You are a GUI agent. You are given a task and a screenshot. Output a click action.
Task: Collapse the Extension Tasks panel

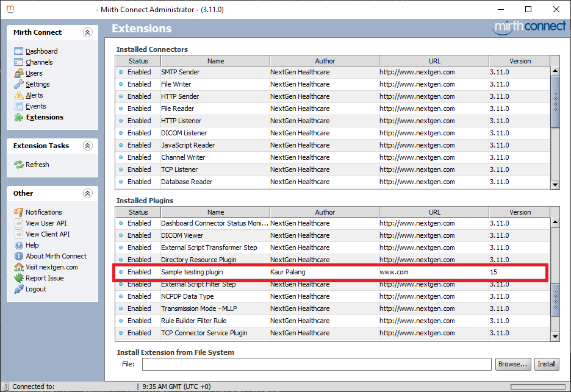click(x=87, y=146)
